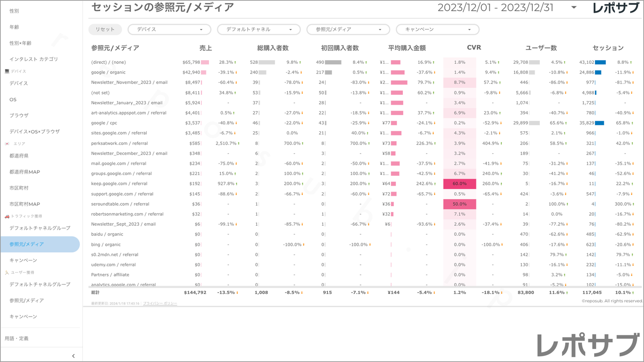Sort the table by the セッション column header
The height and width of the screenshot is (362, 644).
click(x=608, y=48)
